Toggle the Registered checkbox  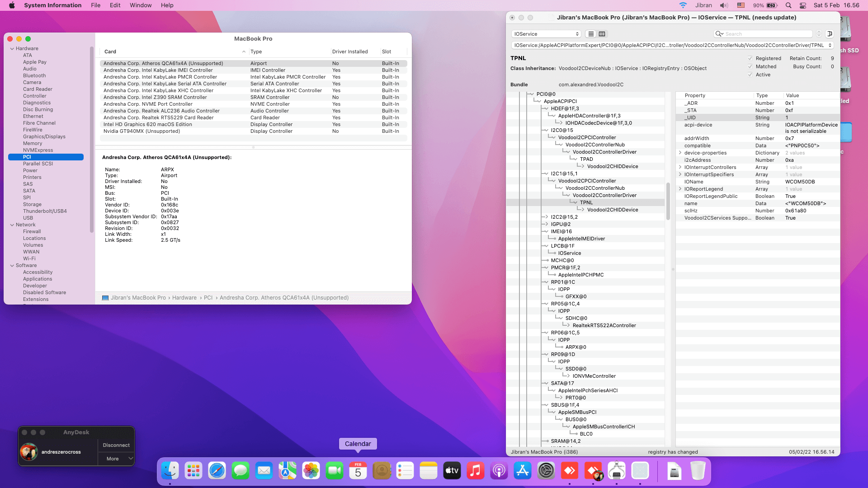click(750, 58)
